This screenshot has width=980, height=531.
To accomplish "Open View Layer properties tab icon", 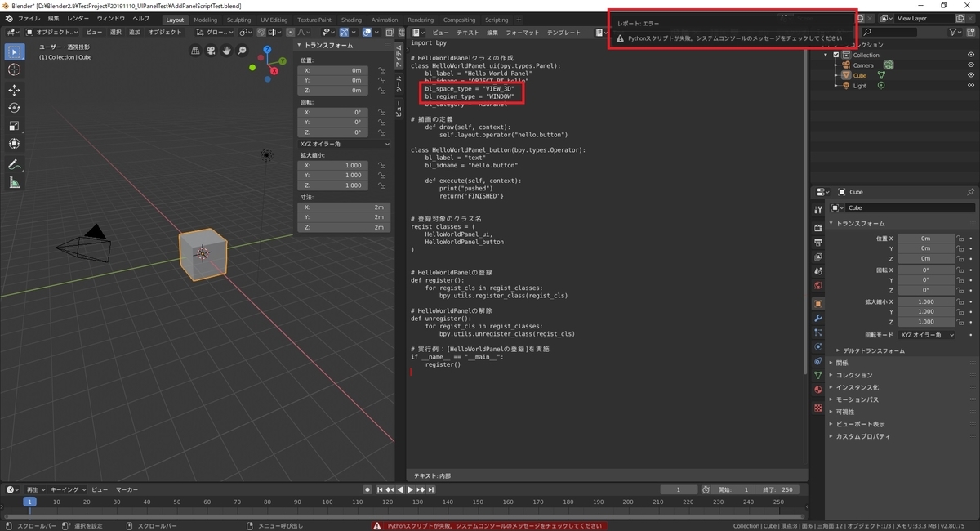I will [818, 257].
